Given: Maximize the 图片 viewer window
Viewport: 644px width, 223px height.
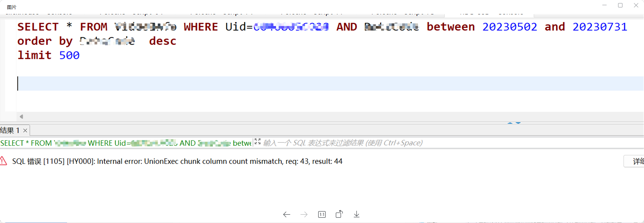Looking at the screenshot, I should pyautogui.click(x=620, y=5).
